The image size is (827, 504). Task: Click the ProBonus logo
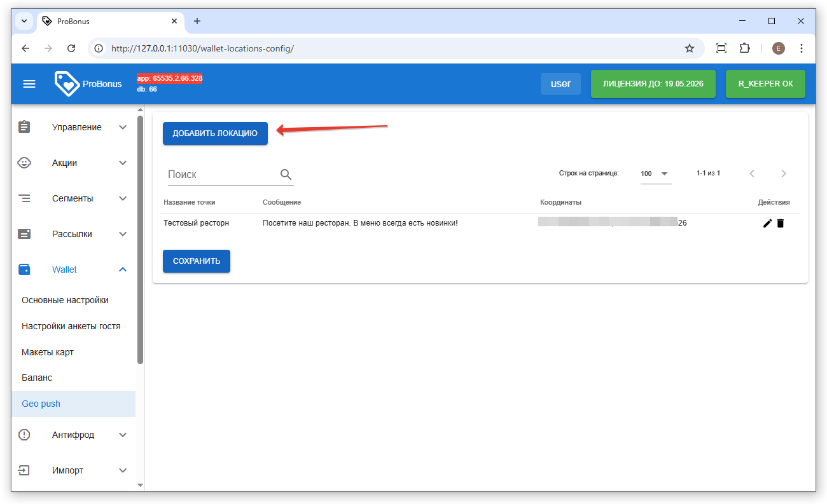click(88, 84)
